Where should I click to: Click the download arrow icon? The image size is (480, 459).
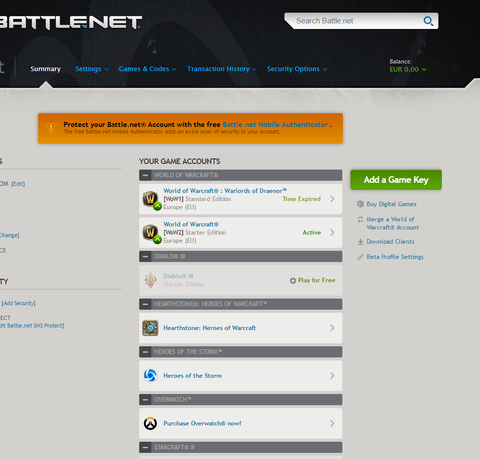[360, 242]
